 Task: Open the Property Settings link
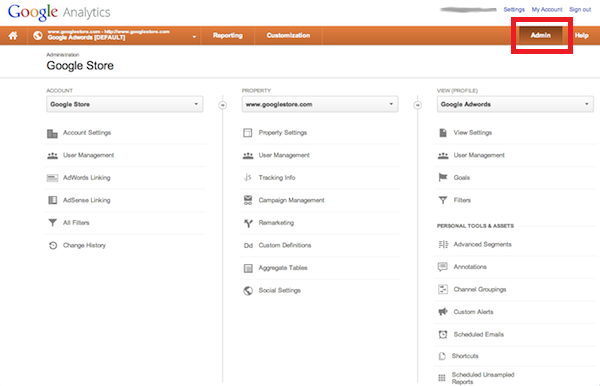coord(283,133)
